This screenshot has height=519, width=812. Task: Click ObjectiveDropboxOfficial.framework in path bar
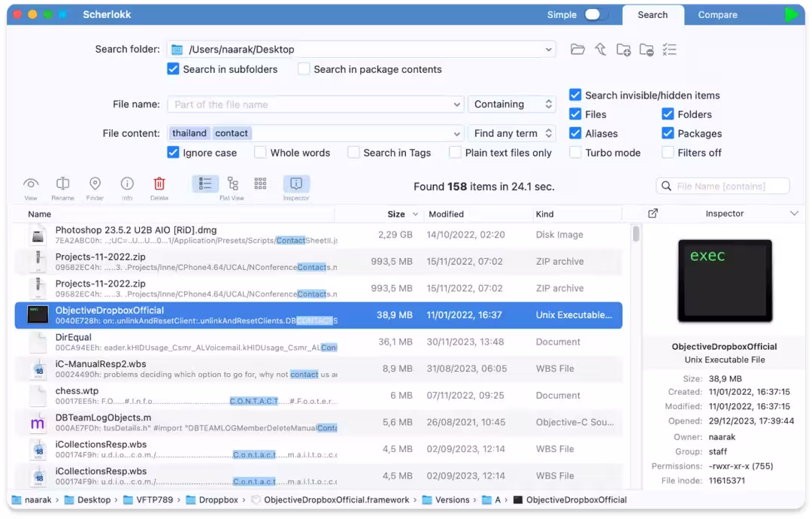coord(336,500)
